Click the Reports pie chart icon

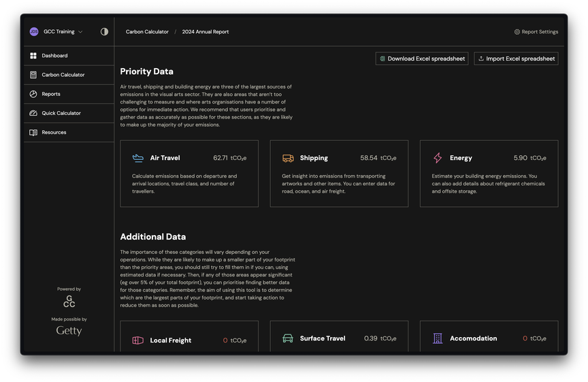point(33,94)
